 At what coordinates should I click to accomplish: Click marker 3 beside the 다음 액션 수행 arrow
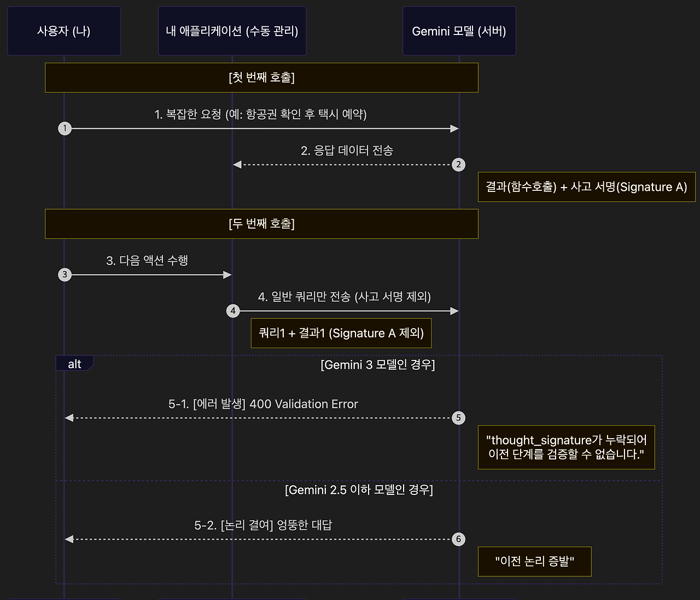[x=65, y=275]
